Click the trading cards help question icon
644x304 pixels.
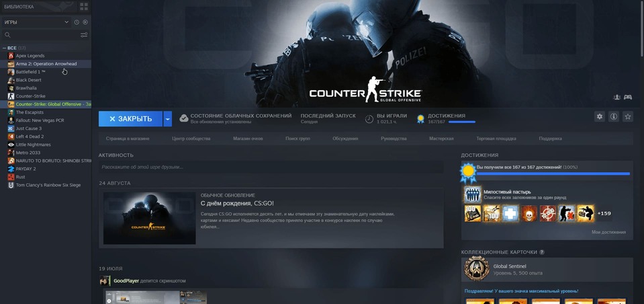tap(542, 252)
